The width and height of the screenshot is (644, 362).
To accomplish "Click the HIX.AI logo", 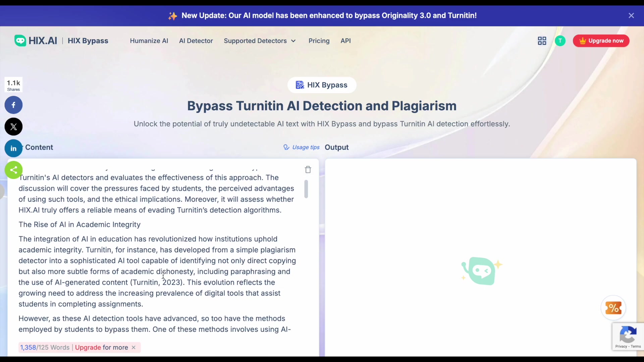I will pyautogui.click(x=36, y=41).
